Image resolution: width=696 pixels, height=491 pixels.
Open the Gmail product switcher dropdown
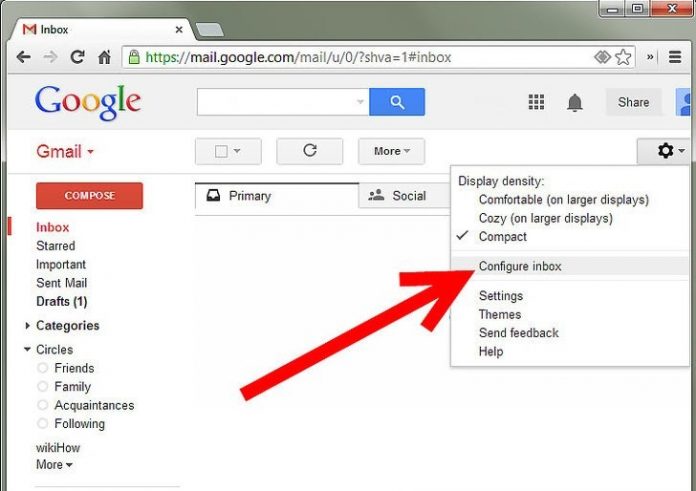pos(65,151)
